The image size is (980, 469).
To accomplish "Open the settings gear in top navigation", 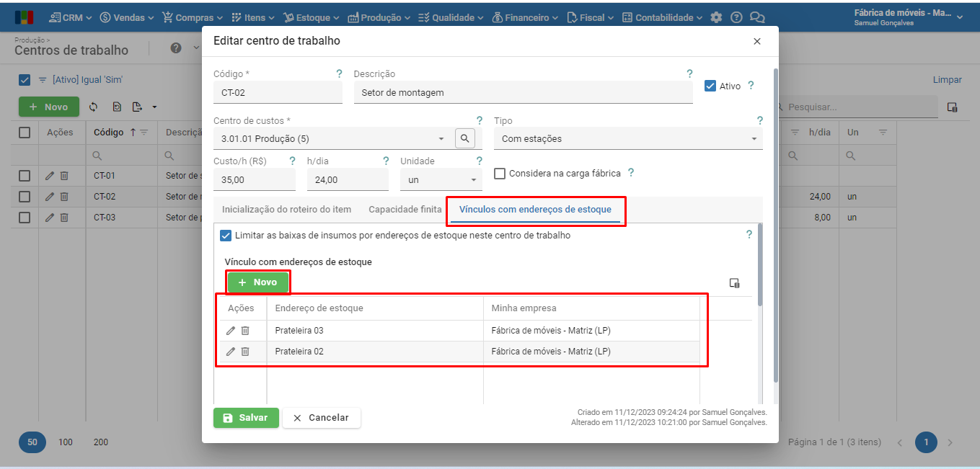I will [716, 17].
